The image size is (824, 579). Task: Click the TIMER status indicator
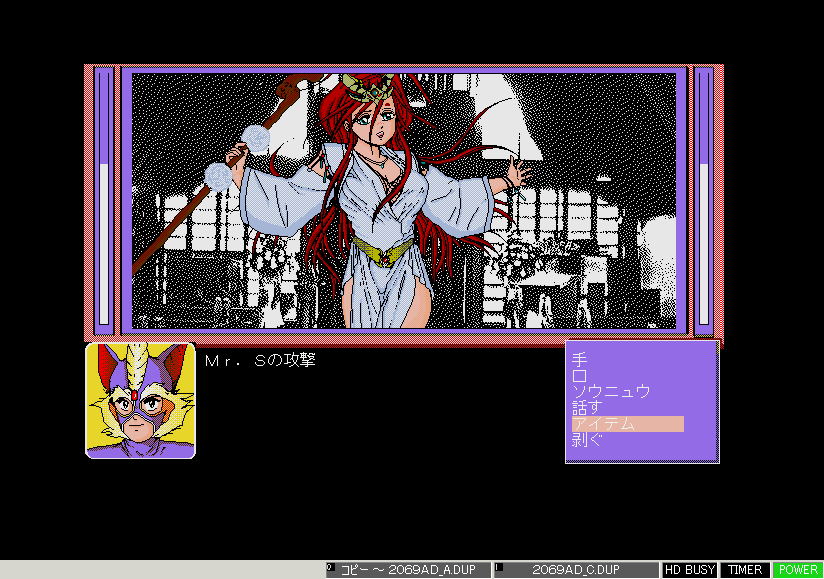tap(745, 570)
